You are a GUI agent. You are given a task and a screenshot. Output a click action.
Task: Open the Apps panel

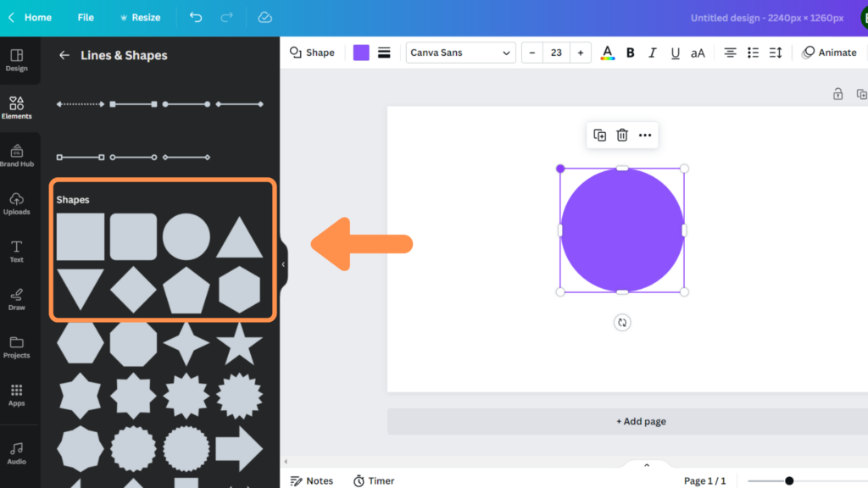(x=17, y=396)
